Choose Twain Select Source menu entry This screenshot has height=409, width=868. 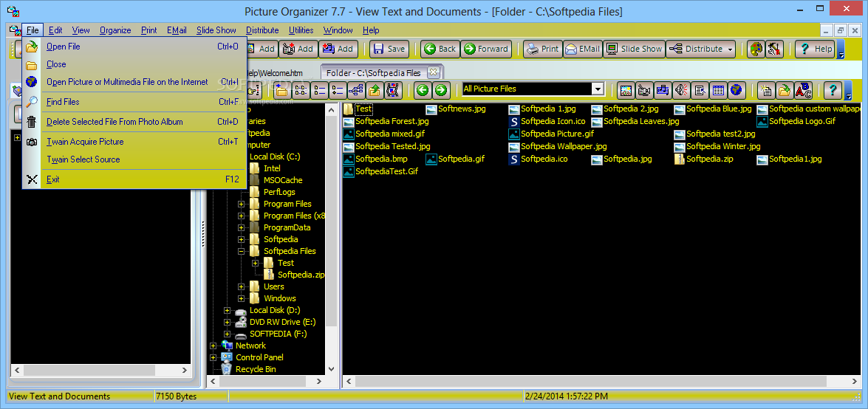(x=134, y=159)
